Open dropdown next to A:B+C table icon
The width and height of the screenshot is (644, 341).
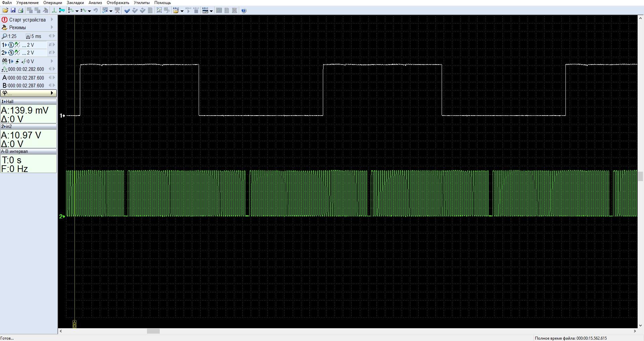click(211, 11)
